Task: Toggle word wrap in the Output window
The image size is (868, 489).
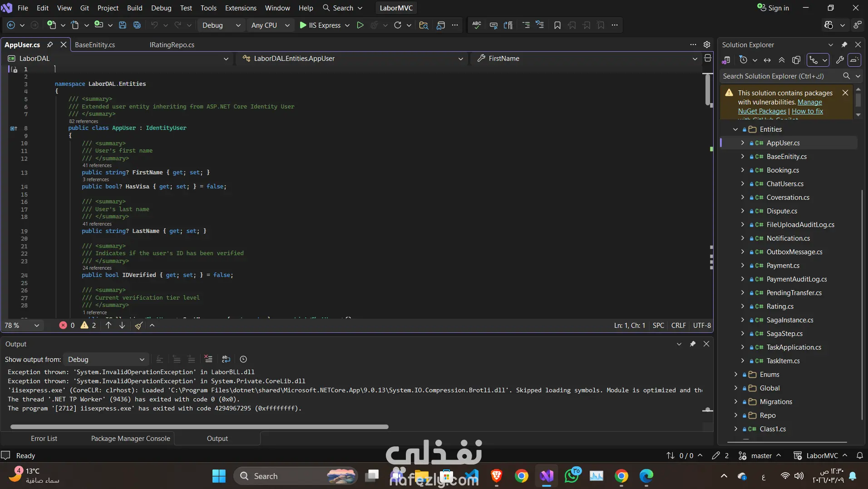Action: 226,359
